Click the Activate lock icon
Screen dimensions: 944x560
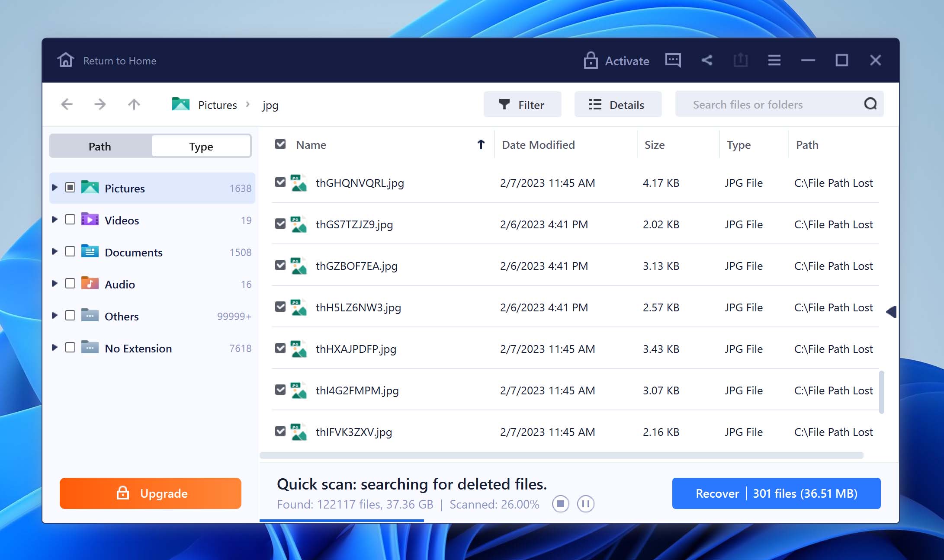click(x=589, y=60)
